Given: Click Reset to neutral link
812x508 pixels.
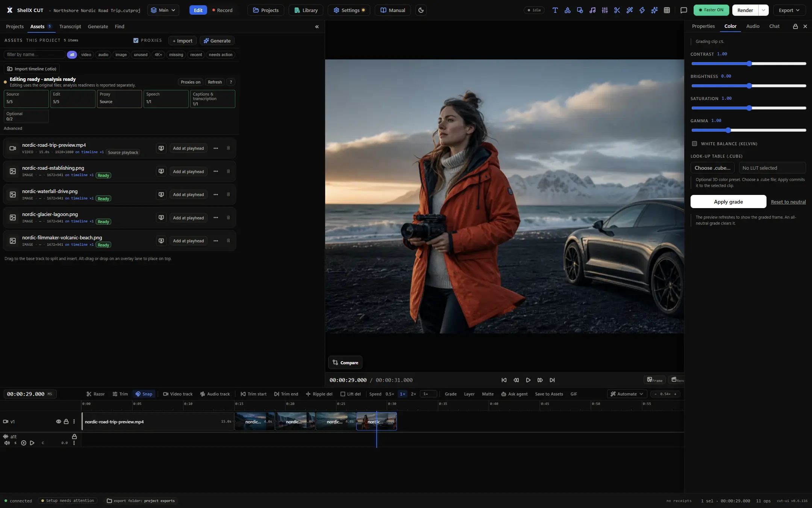Looking at the screenshot, I should 788,202.
